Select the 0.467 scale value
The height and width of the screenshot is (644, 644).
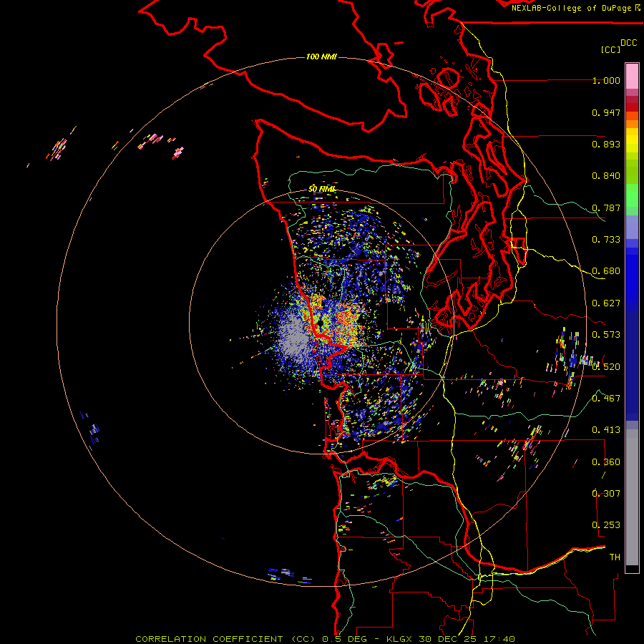click(606, 399)
